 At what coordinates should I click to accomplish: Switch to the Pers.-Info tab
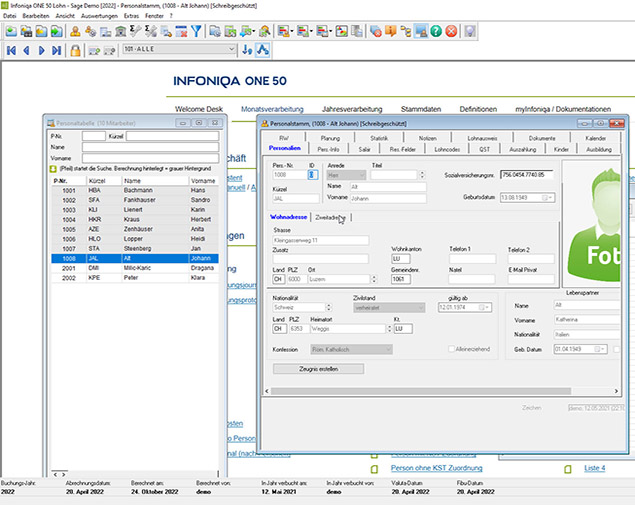click(x=328, y=149)
